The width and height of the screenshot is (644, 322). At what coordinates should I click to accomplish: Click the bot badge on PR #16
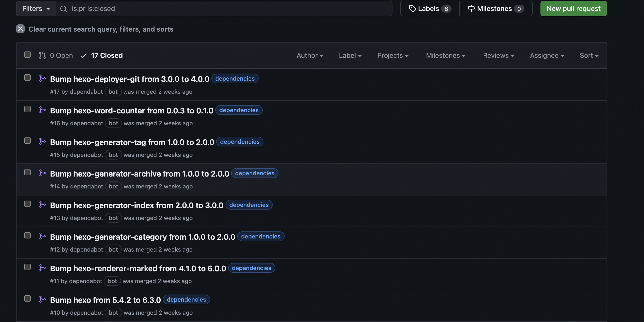113,123
